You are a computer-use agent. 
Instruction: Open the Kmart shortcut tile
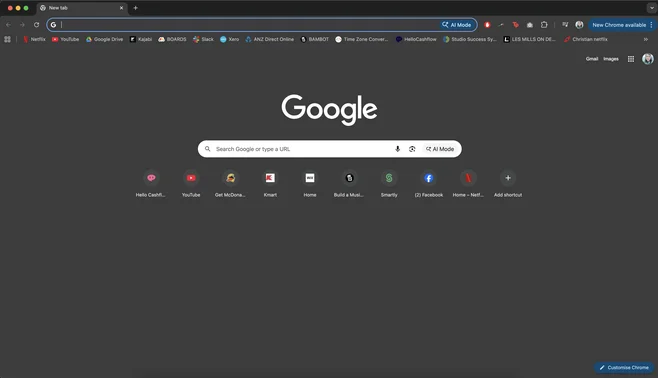[270, 183]
